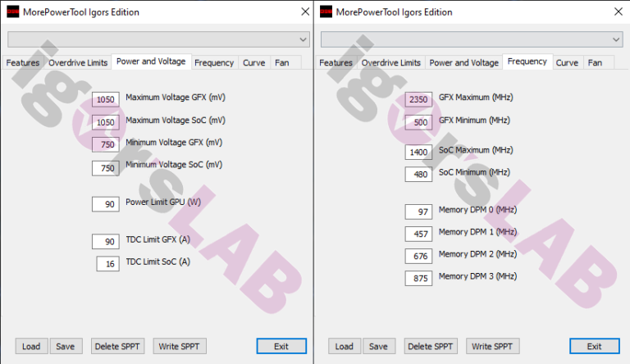The image size is (630, 364).
Task: Open the Curve tab in the left window
Action: (x=254, y=62)
